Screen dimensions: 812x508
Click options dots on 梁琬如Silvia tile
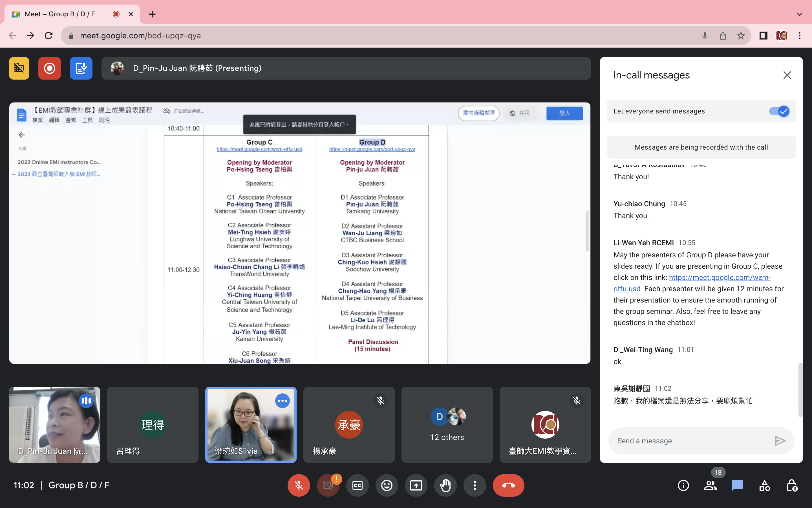[x=282, y=400]
